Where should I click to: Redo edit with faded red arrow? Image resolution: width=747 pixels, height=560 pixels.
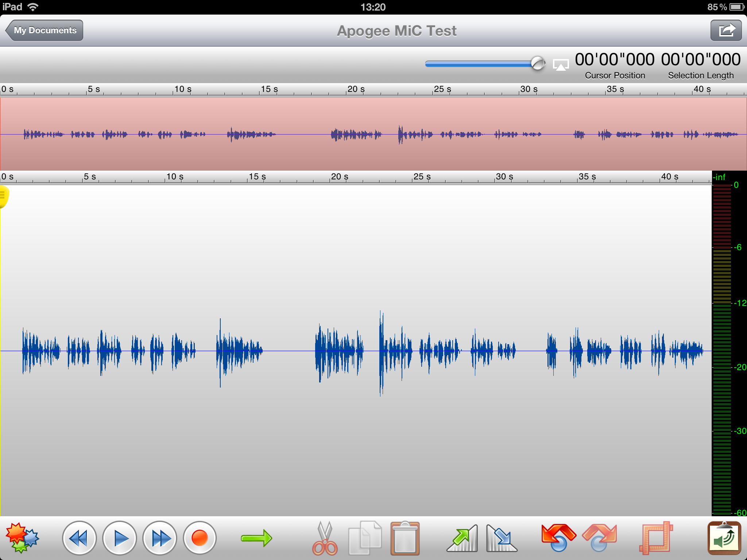[x=599, y=538]
